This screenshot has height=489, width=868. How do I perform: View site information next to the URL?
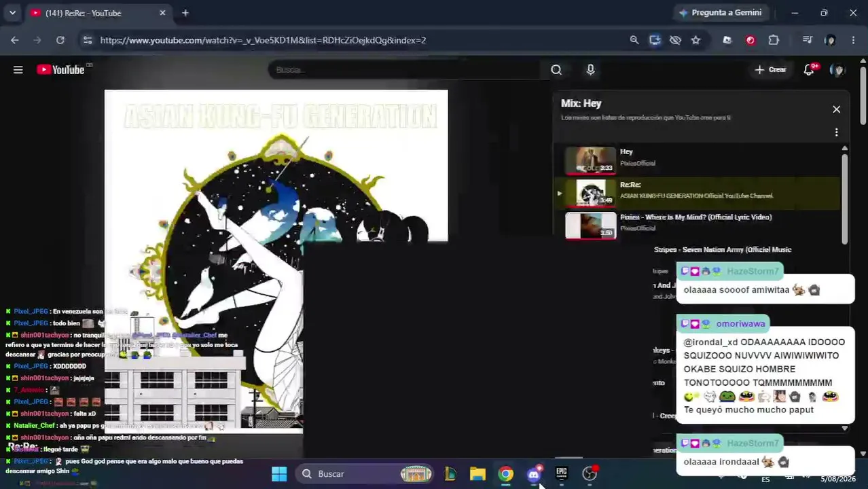coord(88,40)
